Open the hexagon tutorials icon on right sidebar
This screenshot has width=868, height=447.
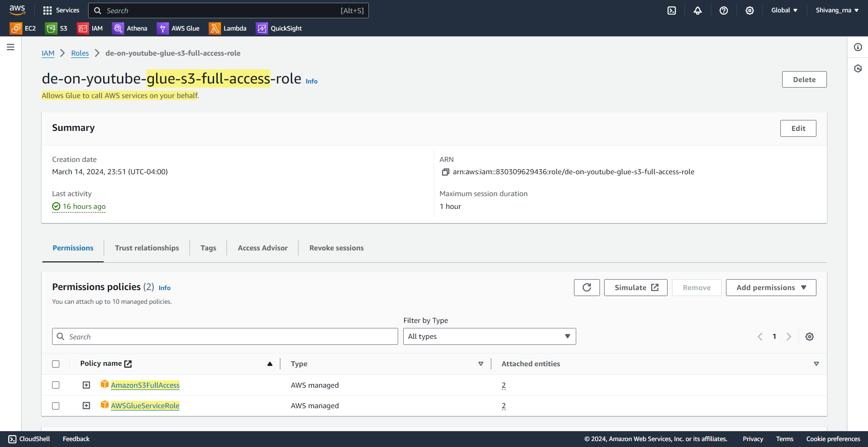pos(858,68)
